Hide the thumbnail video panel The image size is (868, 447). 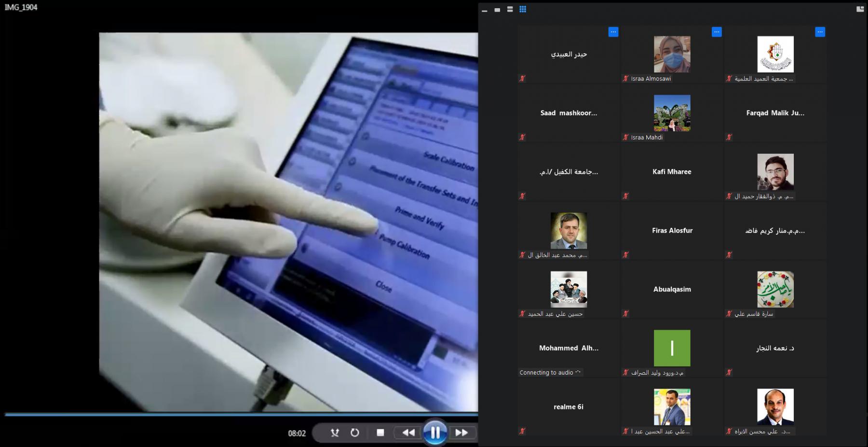pyautogui.click(x=485, y=10)
